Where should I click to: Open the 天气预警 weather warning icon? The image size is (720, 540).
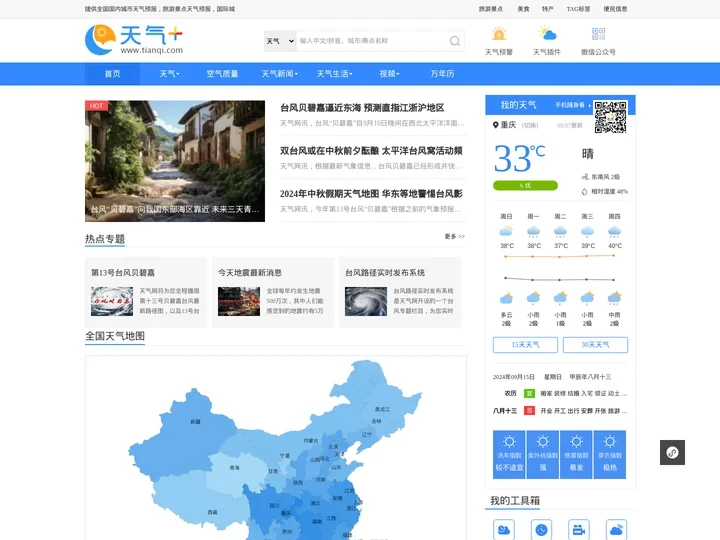[499, 34]
